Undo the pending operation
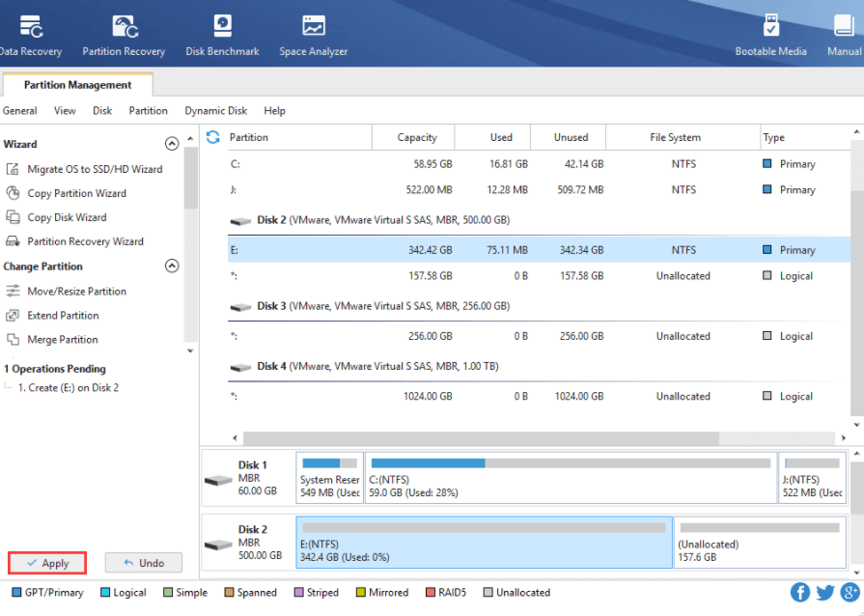The width and height of the screenshot is (864, 616). (x=143, y=562)
